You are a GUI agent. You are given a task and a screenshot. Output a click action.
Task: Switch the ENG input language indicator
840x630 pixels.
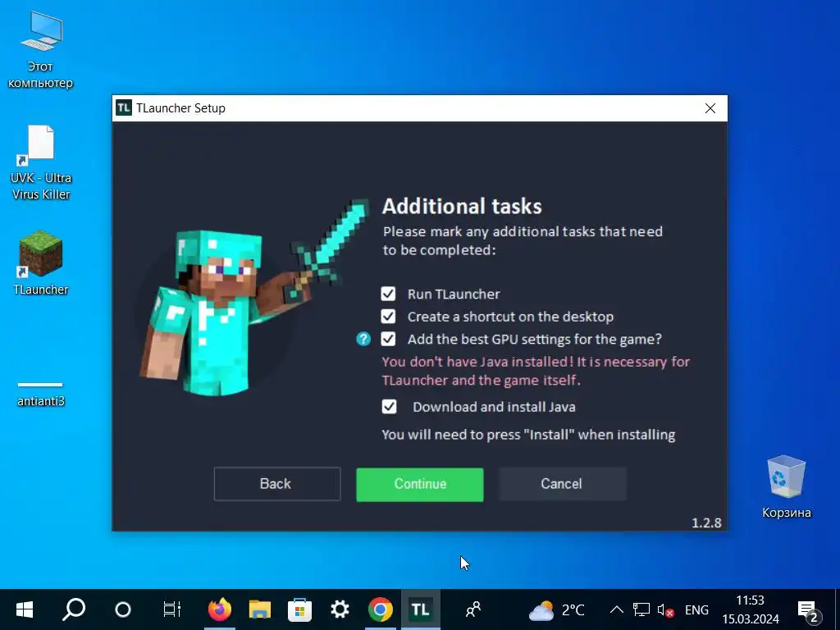click(696, 609)
